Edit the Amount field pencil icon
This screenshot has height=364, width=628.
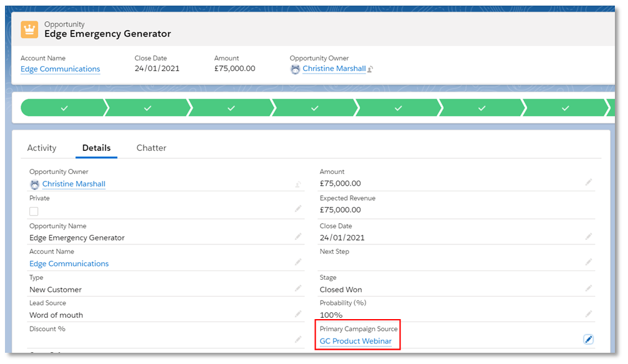click(x=588, y=182)
